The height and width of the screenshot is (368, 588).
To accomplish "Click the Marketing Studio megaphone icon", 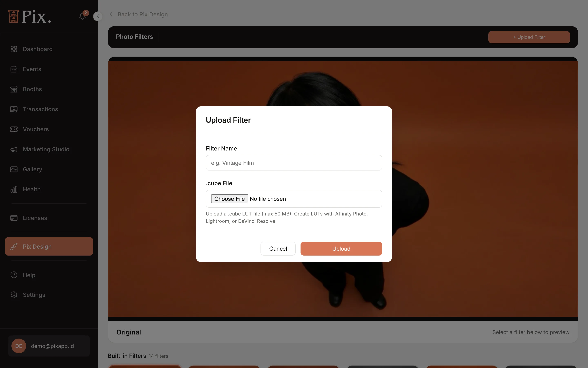I will [x=14, y=149].
